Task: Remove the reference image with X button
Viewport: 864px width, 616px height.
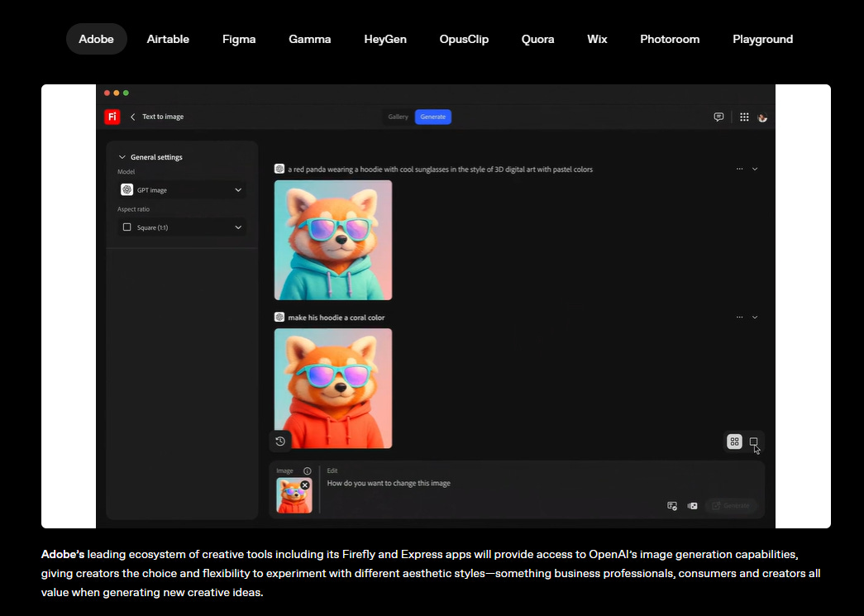Action: [305, 485]
